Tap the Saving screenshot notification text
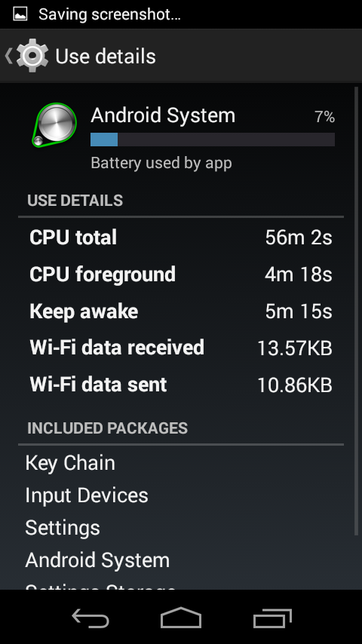This screenshot has width=362, height=644. pyautogui.click(x=109, y=15)
